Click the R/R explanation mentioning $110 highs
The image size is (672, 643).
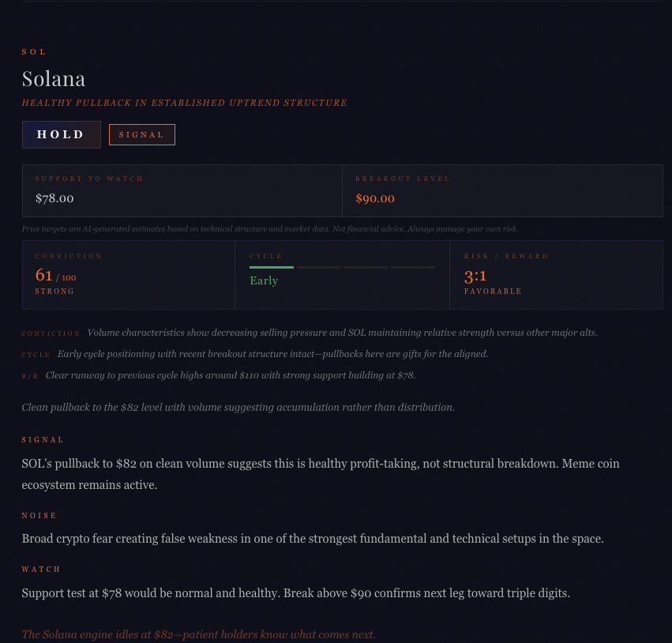tap(231, 375)
